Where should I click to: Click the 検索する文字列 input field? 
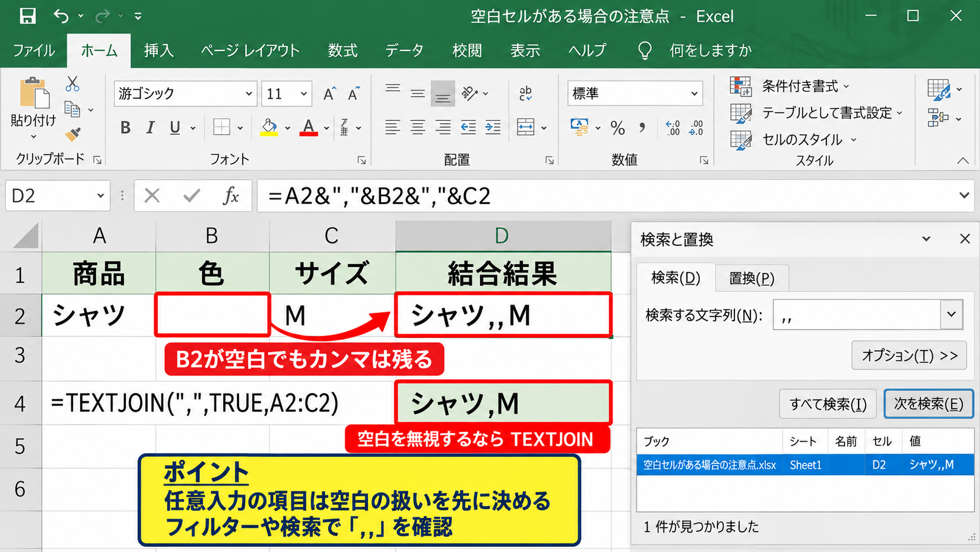coord(857,315)
